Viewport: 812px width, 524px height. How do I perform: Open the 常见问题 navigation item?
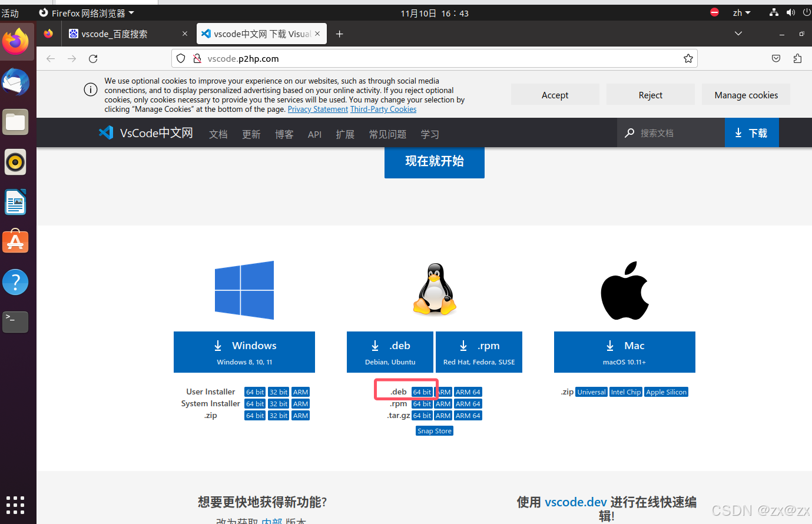[x=387, y=134]
